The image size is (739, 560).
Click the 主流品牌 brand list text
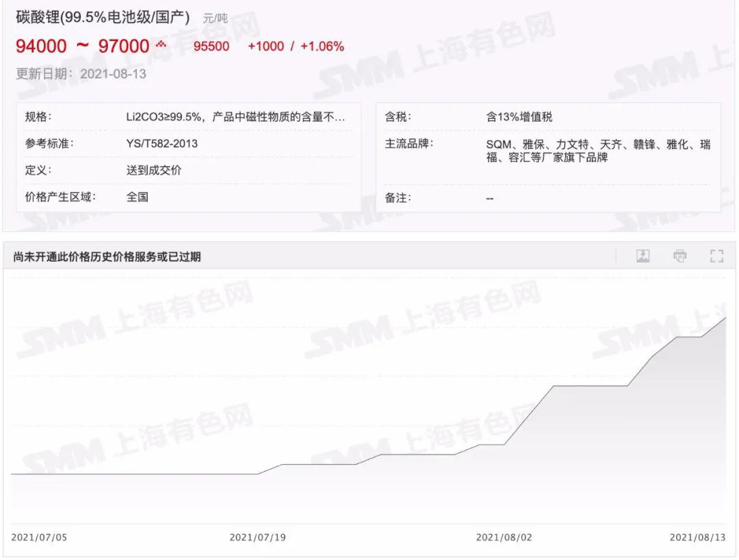point(598,151)
